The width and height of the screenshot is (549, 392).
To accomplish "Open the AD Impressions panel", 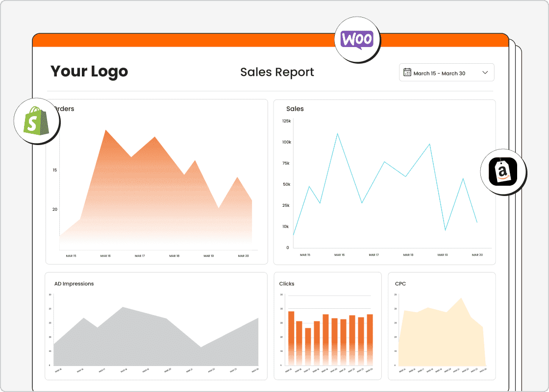I will pos(156,326).
